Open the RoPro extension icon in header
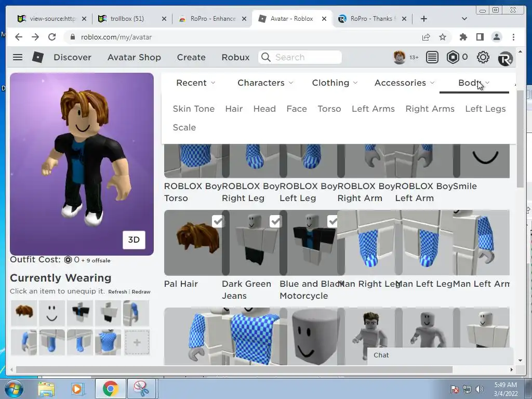Screen dimensions: 532x399 [505, 59]
